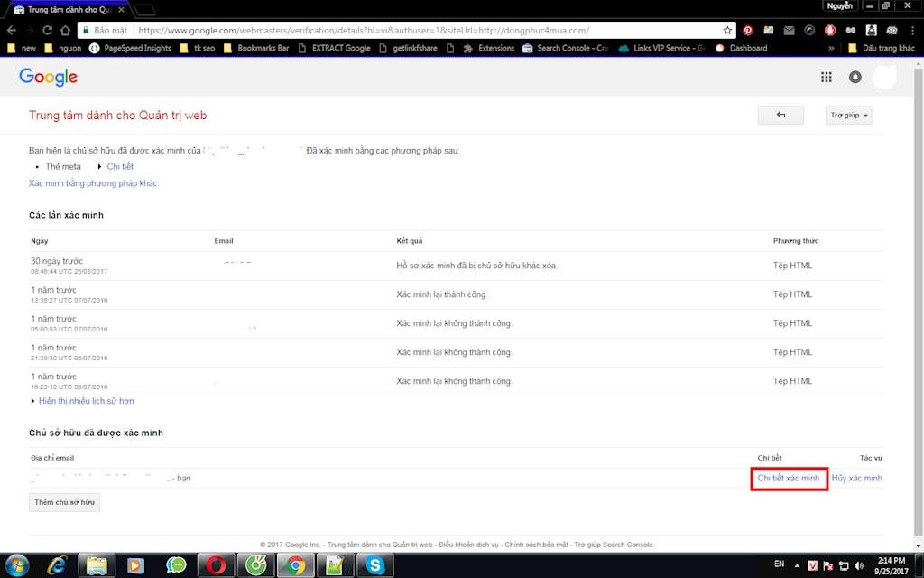Viewport: 924px width, 578px height.
Task: Select the Trung tâm dành cho Quản trị web tab
Action: tap(69, 10)
